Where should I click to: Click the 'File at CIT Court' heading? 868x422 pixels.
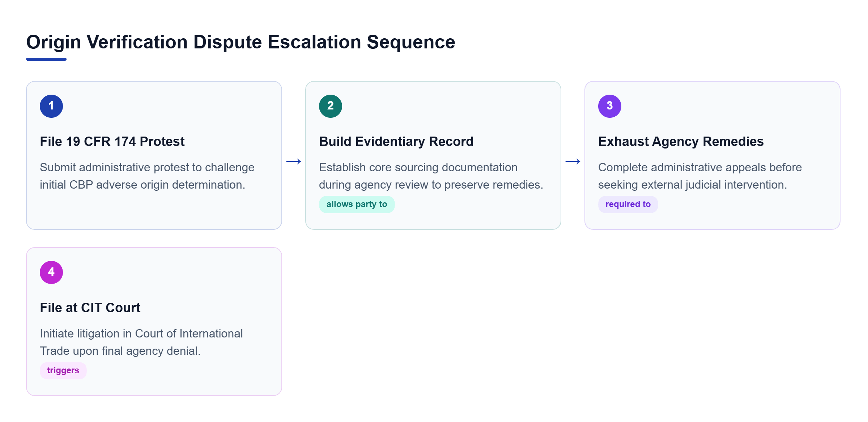(x=90, y=308)
